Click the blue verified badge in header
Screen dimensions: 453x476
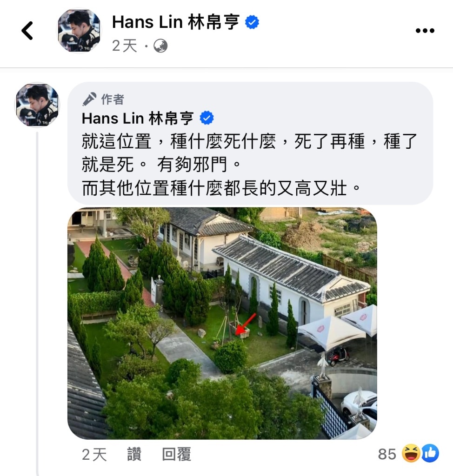(252, 22)
